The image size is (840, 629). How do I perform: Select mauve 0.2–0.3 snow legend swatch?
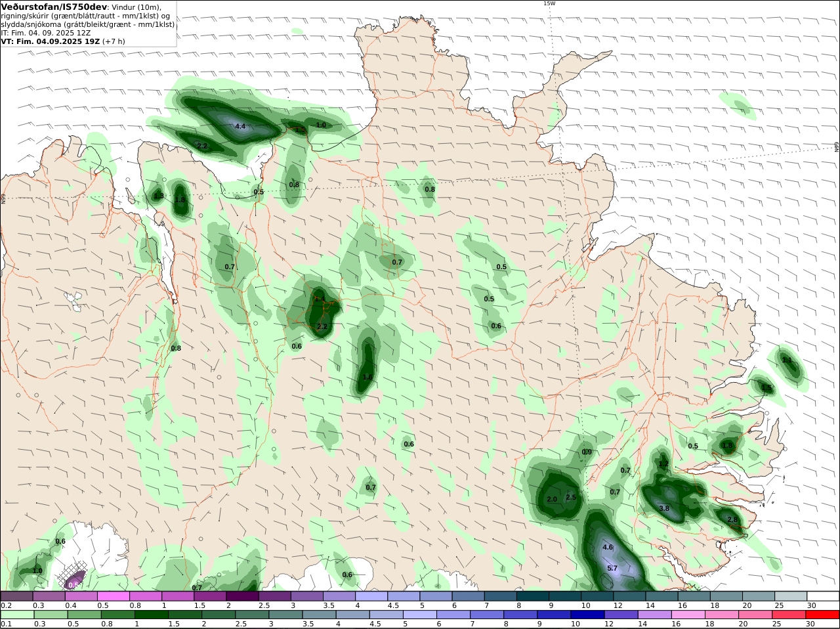pyautogui.click(x=16, y=596)
